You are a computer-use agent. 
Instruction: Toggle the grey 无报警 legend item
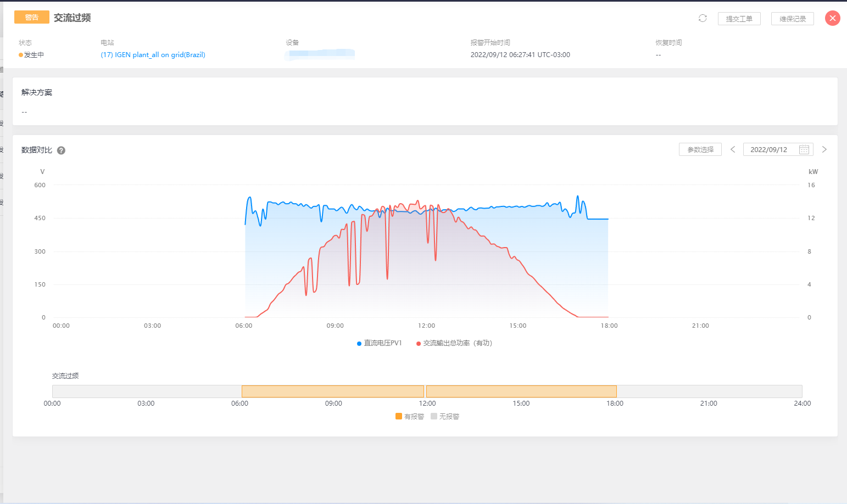coord(445,417)
